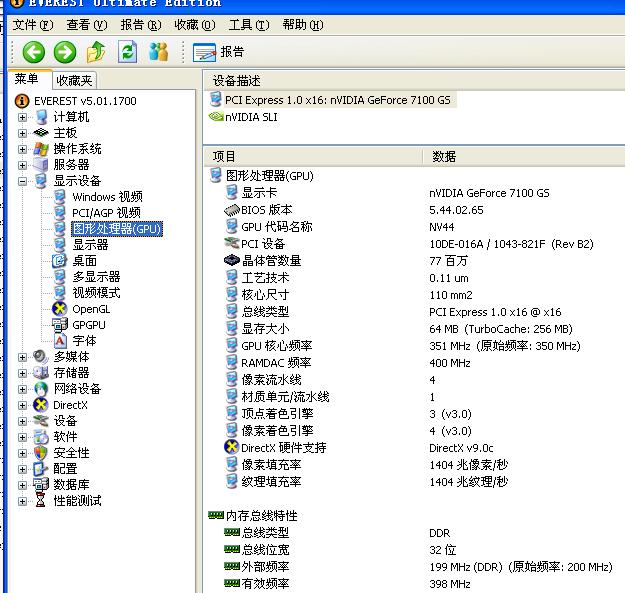
Task: Click the BIOS 版本 chip icon
Action: (232, 210)
